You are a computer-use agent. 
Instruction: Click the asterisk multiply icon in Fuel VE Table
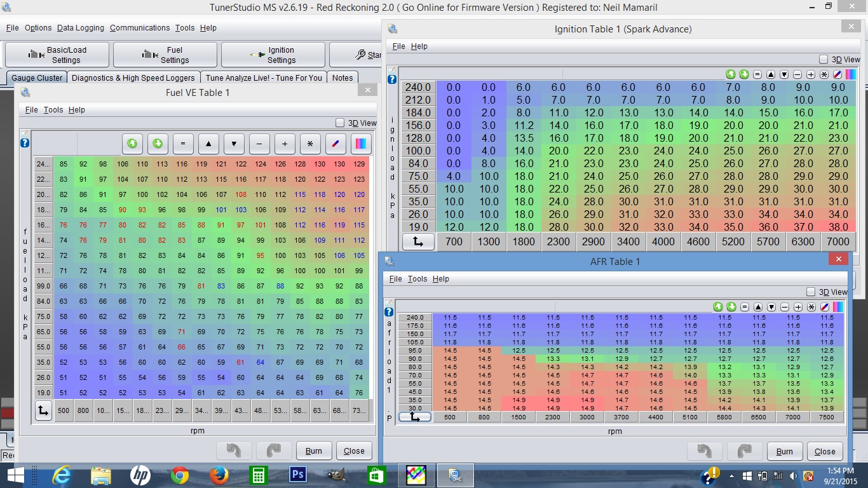[310, 144]
